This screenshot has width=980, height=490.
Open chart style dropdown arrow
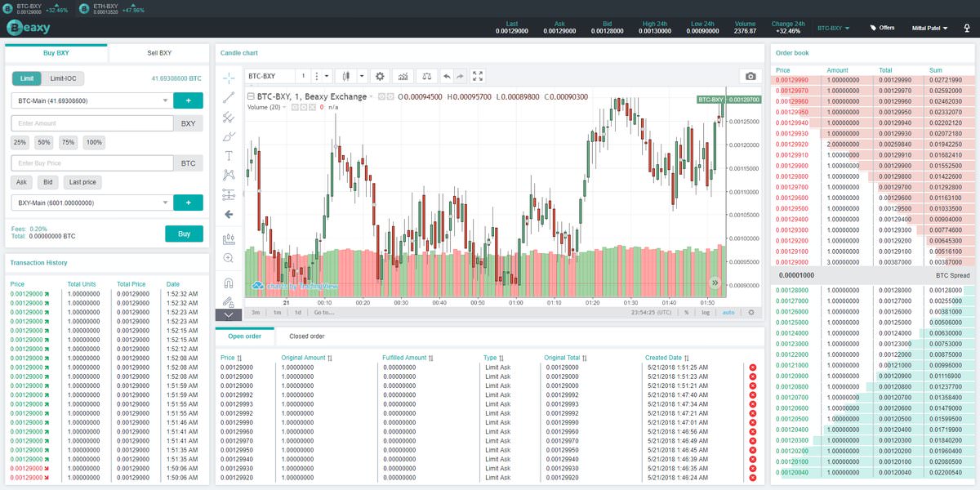(362, 76)
